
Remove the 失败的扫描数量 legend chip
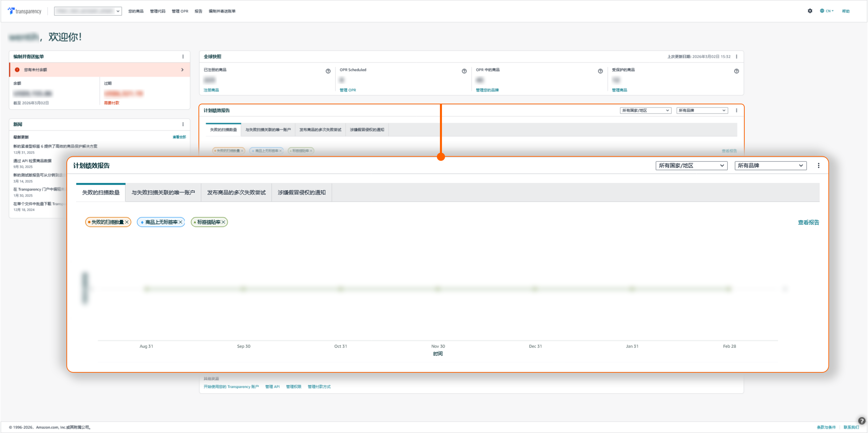(x=127, y=222)
